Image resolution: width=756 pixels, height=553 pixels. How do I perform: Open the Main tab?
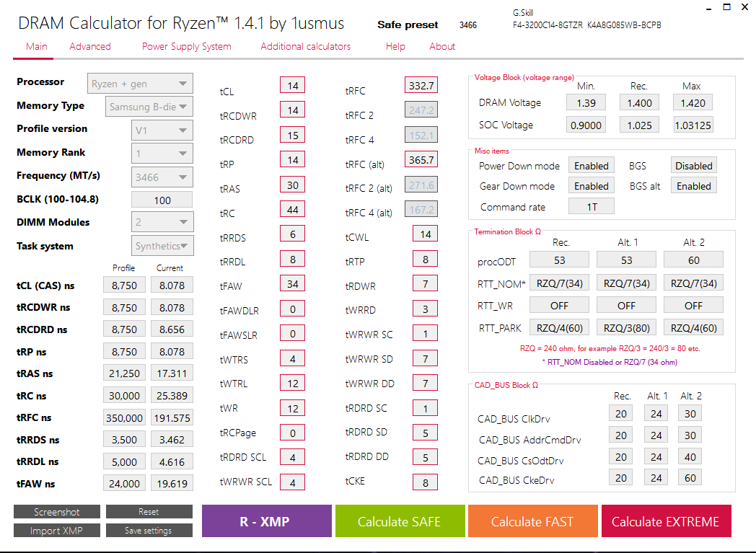[37, 46]
